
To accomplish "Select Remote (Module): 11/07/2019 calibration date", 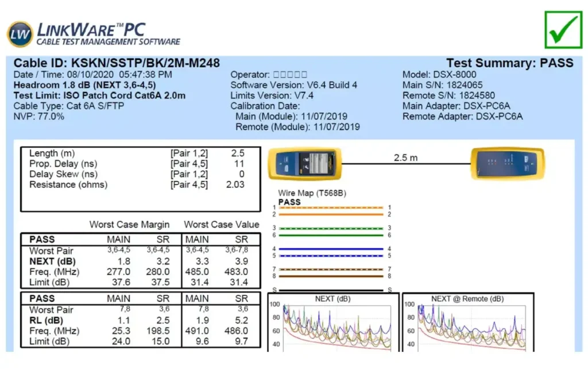I will [x=297, y=127].
